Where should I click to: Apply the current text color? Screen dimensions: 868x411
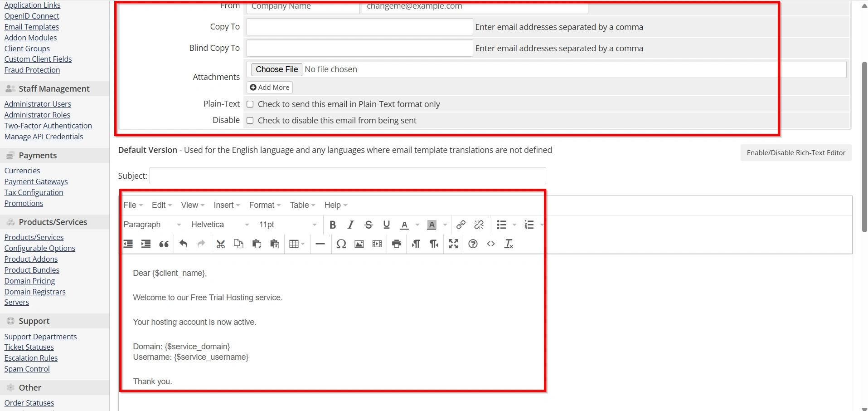tap(404, 225)
